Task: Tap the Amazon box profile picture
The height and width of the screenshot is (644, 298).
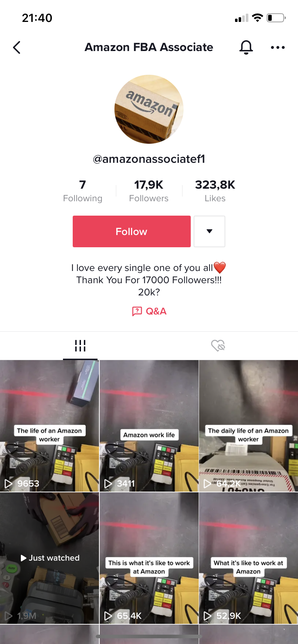Action: (x=149, y=109)
